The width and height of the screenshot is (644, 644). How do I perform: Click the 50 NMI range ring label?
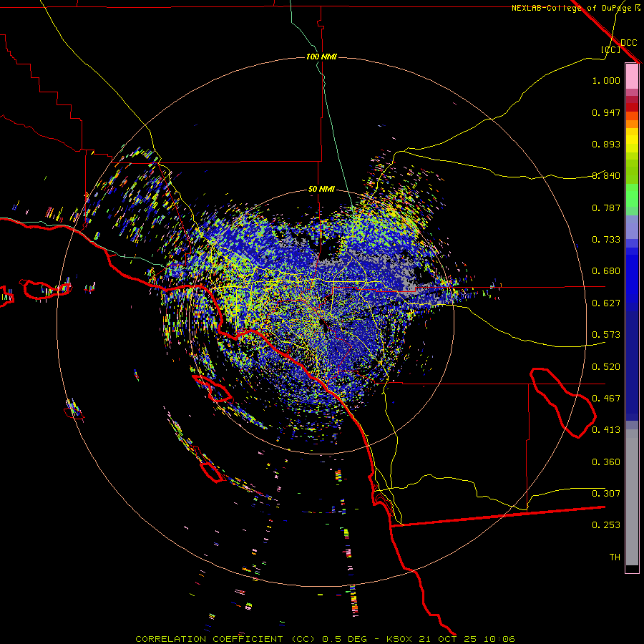[321, 190]
